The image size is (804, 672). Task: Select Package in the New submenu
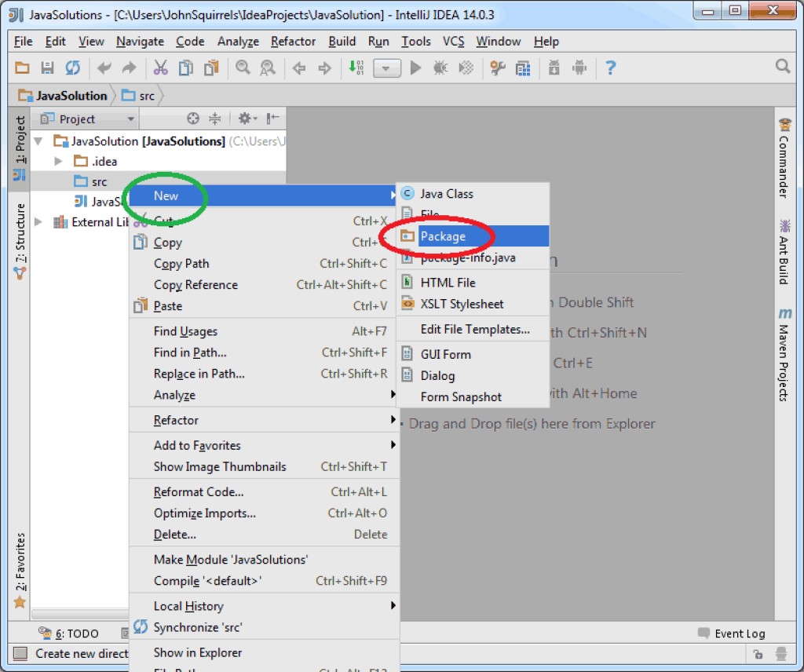coord(443,236)
